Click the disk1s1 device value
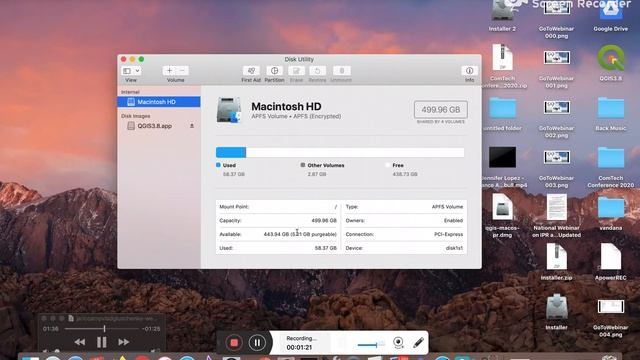The width and height of the screenshot is (640, 360). 454,248
